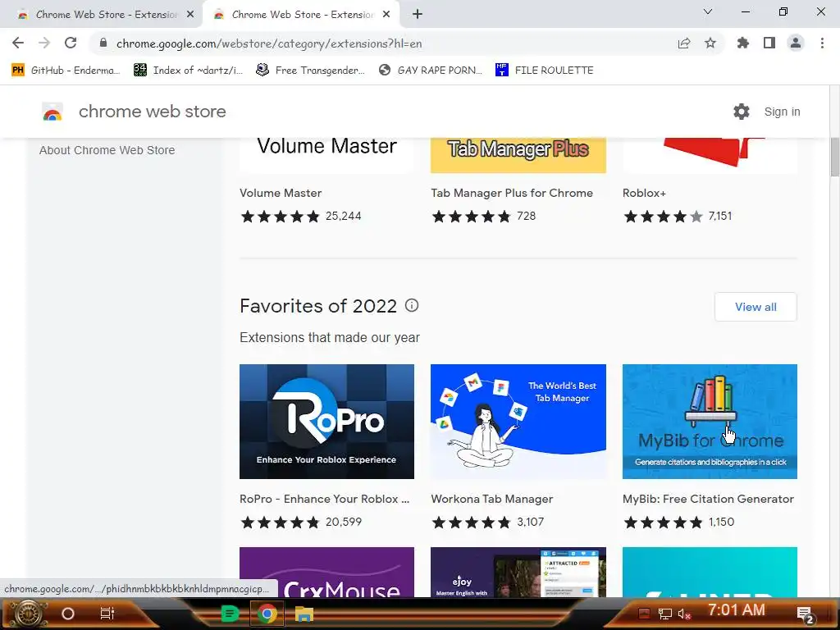Open MyBib for Chrome thumbnail
This screenshot has width=840, height=630.
(710, 422)
